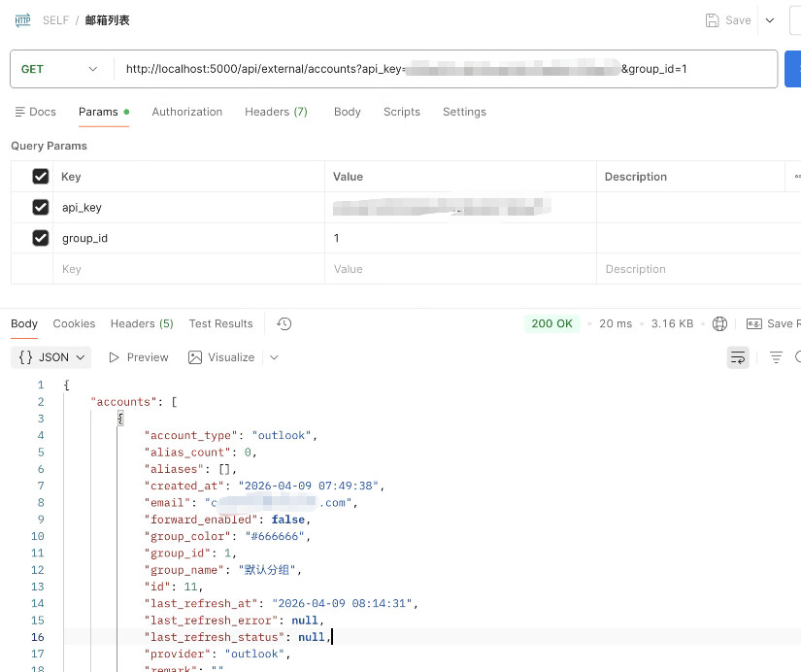Screen dimensions: 801x672
Task: Click the Preview button
Action: click(139, 357)
